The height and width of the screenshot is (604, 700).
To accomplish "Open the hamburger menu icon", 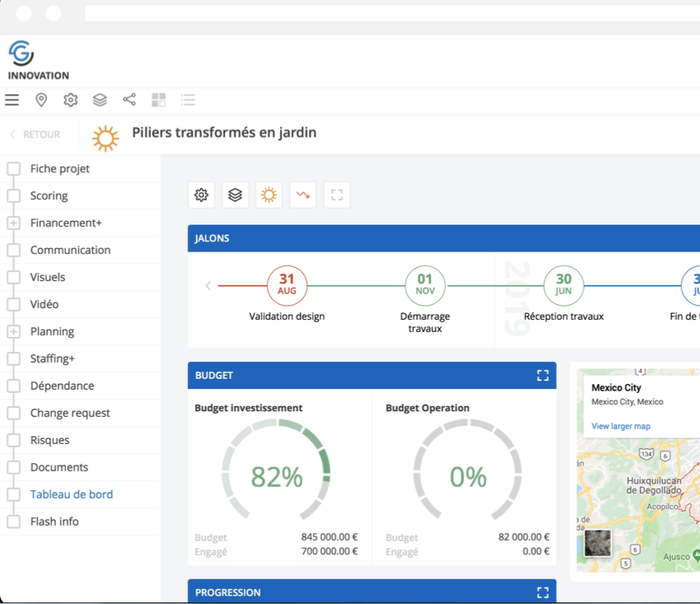I will click(12, 100).
